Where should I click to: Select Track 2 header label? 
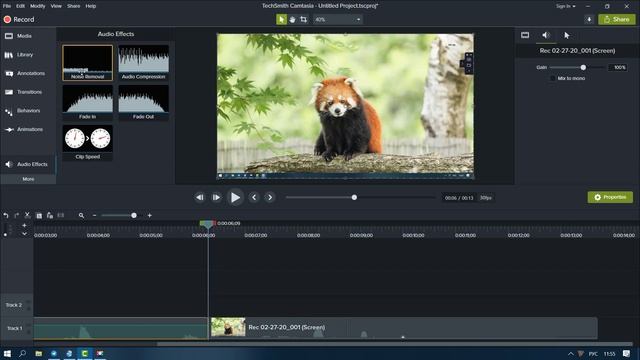coord(14,305)
